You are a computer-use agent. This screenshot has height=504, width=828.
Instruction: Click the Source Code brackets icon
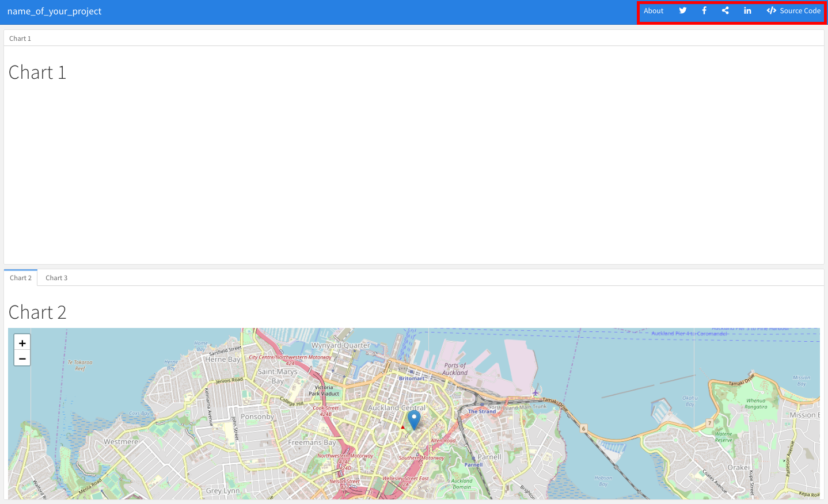771,11
